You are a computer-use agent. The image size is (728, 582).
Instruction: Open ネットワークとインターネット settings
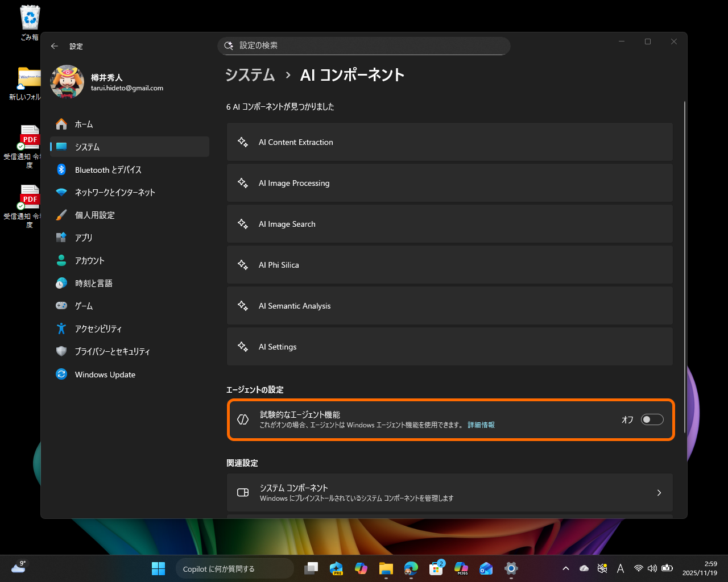[130, 192]
